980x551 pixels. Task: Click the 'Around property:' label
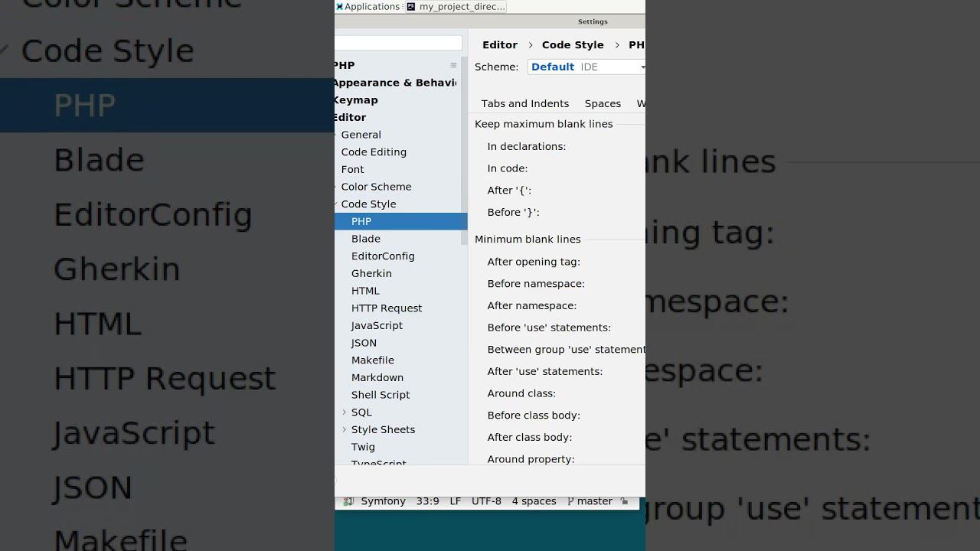[531, 459]
